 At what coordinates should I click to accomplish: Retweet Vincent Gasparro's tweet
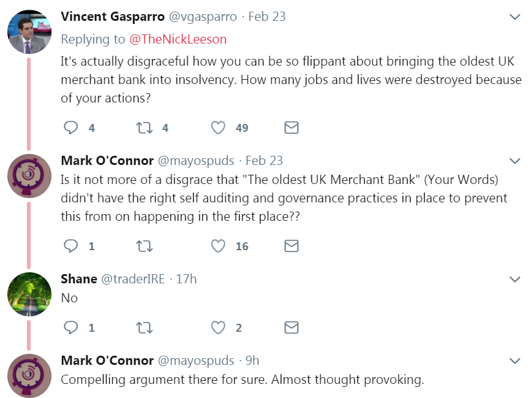(145, 128)
